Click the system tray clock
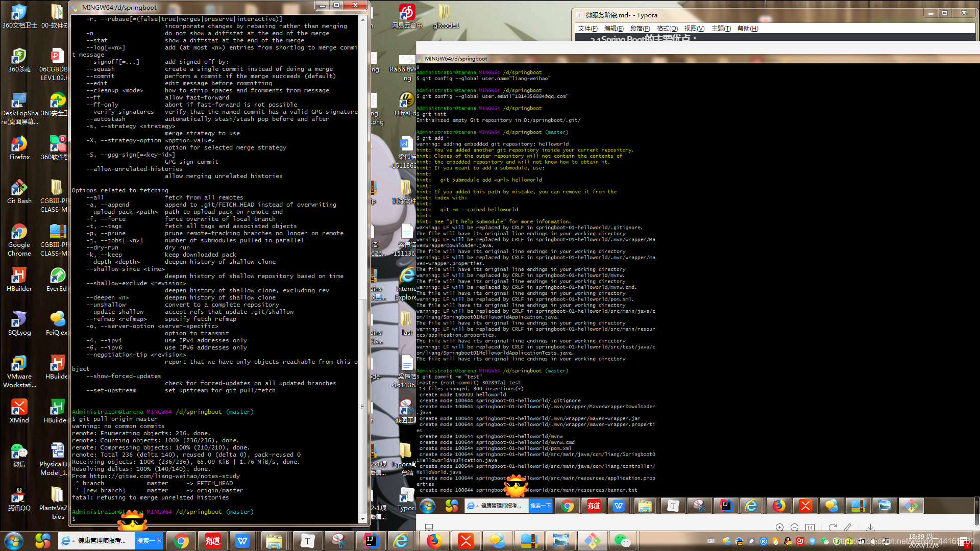Screen dimensions: 980x551 coord(923,541)
